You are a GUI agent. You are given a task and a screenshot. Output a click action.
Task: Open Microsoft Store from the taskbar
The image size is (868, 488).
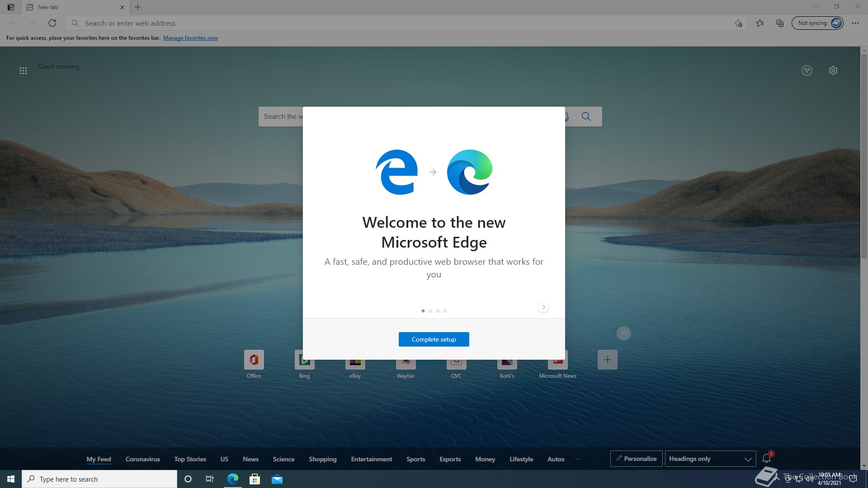coord(255,479)
